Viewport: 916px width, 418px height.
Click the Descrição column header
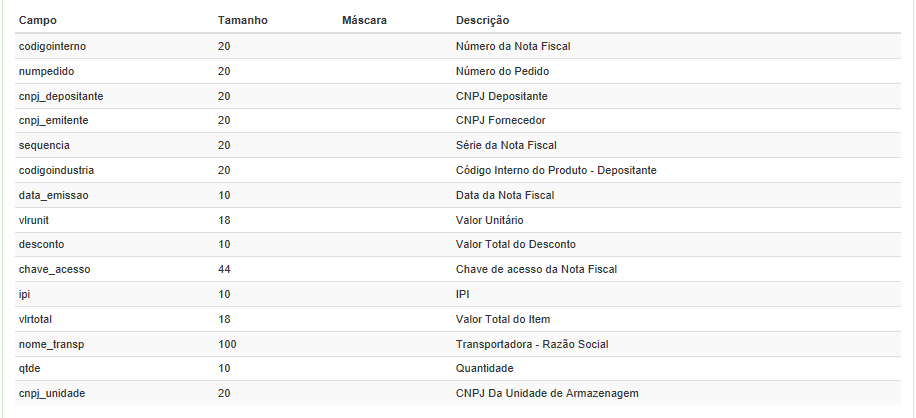(482, 20)
